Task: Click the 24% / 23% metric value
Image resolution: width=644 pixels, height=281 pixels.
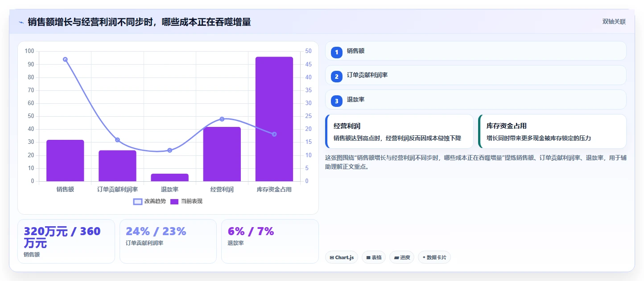Action: pyautogui.click(x=156, y=232)
